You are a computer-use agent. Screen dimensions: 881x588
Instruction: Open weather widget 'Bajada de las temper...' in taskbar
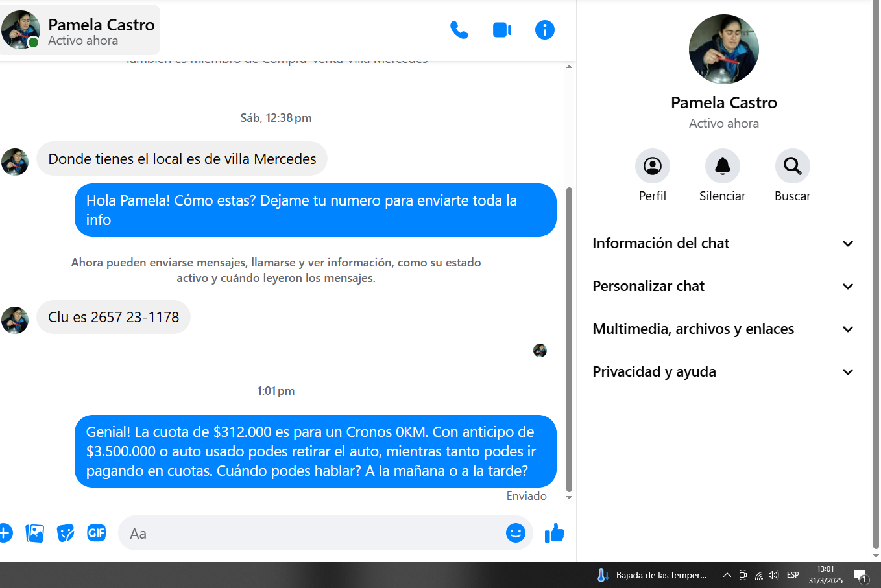point(652,575)
